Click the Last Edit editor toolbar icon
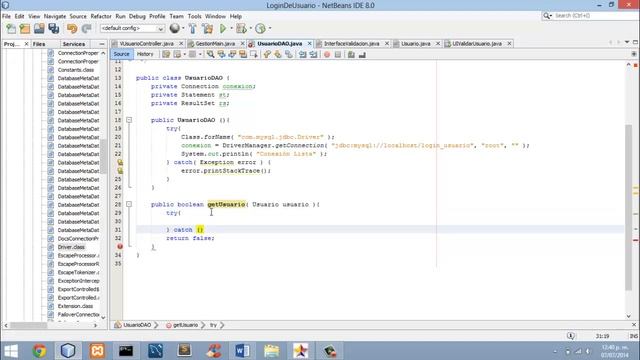 coord(166,54)
